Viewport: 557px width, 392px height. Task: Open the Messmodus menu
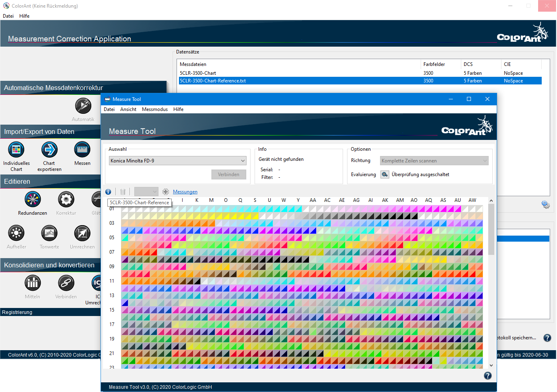154,109
